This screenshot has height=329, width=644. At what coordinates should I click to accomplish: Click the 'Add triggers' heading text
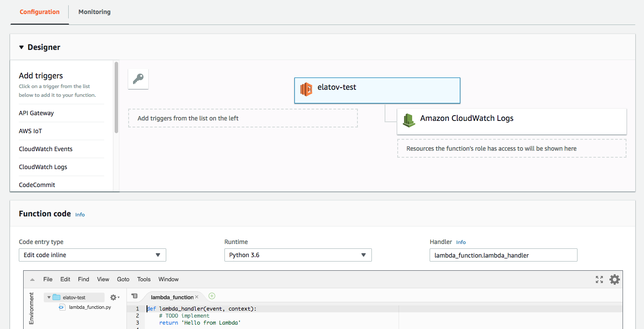click(x=41, y=76)
